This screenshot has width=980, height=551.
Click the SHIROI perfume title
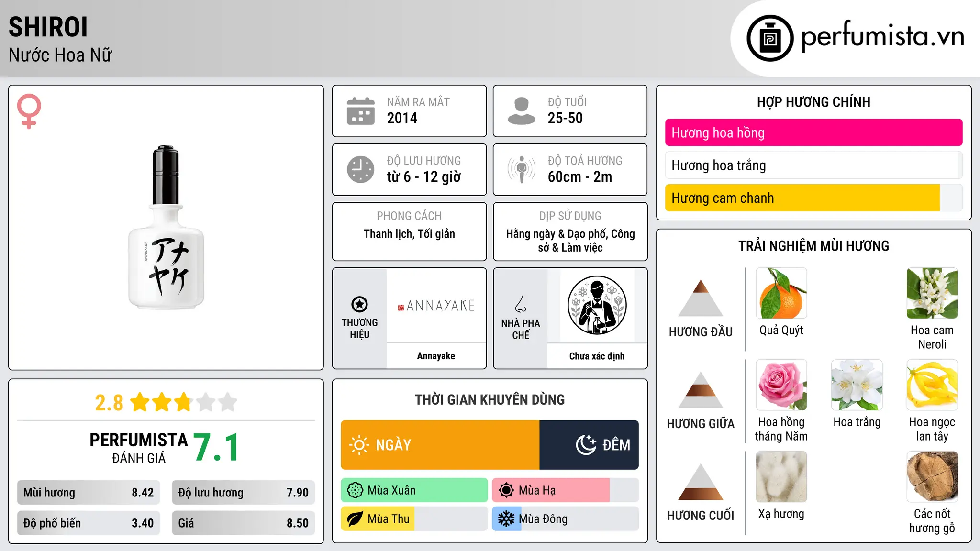(x=48, y=27)
